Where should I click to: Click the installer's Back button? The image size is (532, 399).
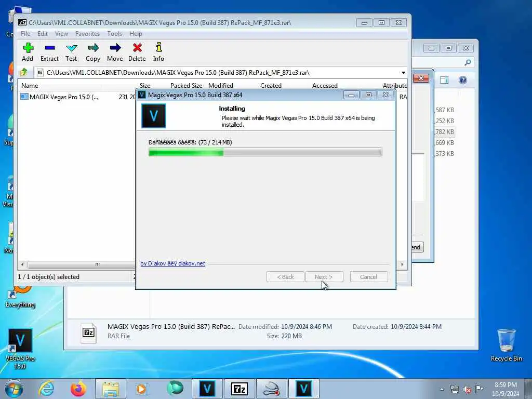click(285, 277)
